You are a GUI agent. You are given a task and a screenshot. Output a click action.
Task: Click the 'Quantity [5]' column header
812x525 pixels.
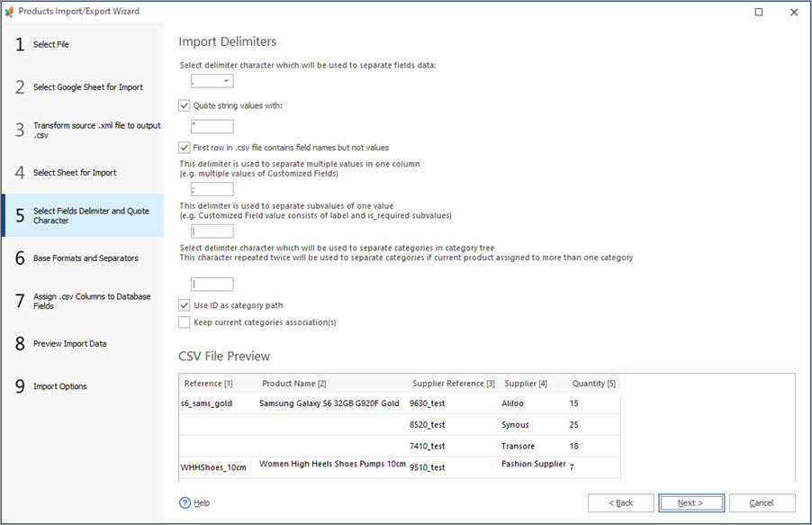click(593, 384)
